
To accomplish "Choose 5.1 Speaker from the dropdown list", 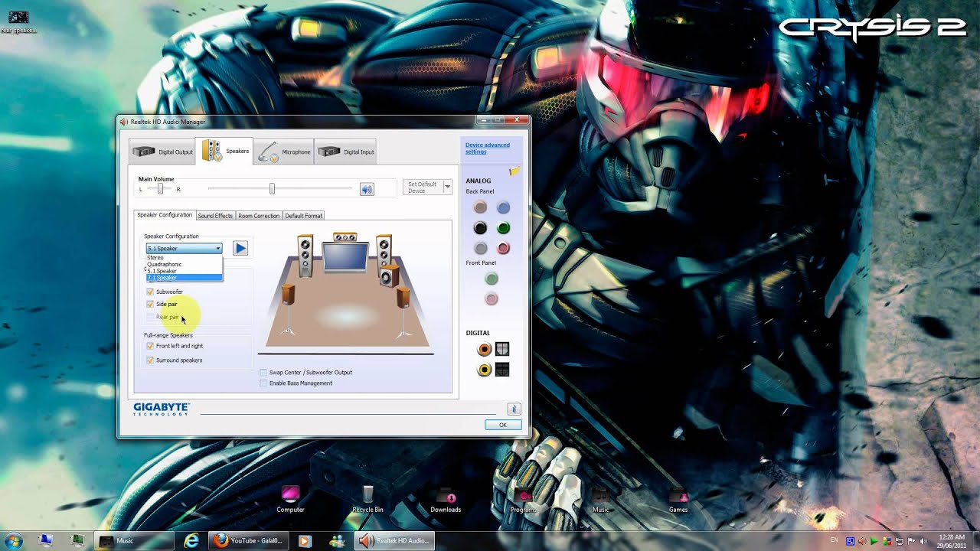I will point(184,271).
